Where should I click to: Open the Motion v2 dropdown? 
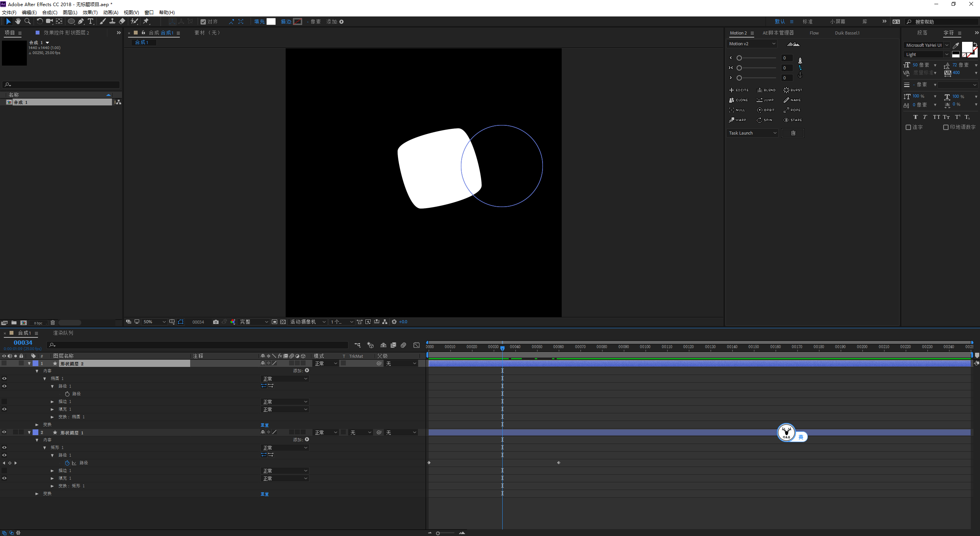pyautogui.click(x=752, y=44)
